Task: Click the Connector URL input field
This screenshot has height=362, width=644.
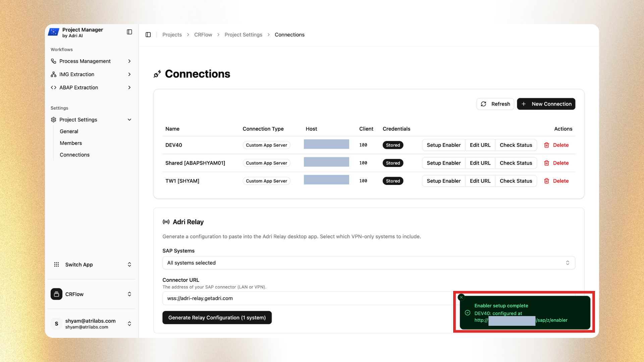Action: (x=302, y=298)
